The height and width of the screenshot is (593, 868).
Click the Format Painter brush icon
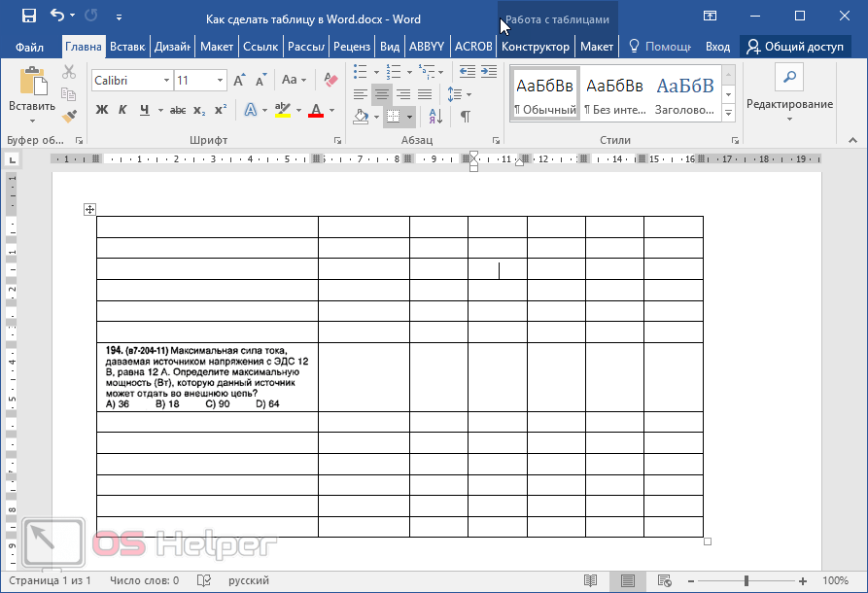click(69, 116)
